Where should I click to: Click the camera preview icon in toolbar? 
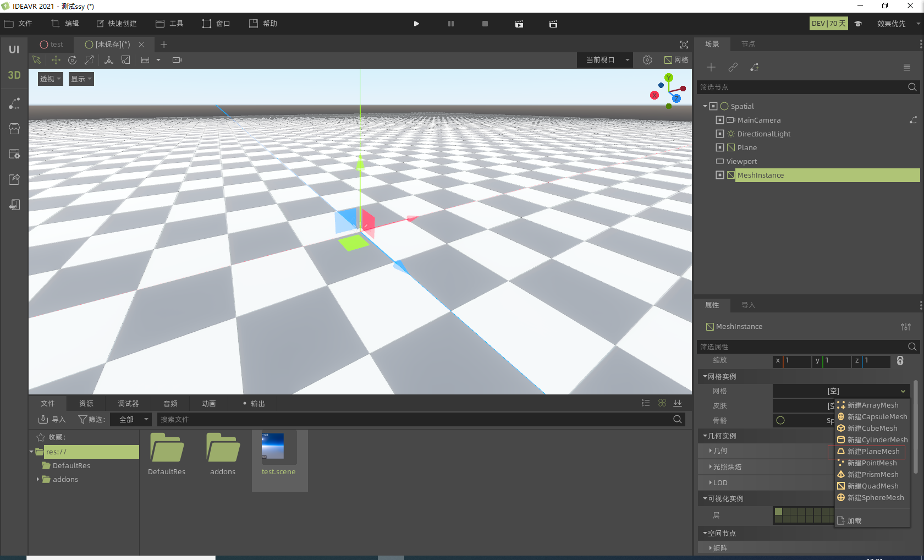click(177, 60)
